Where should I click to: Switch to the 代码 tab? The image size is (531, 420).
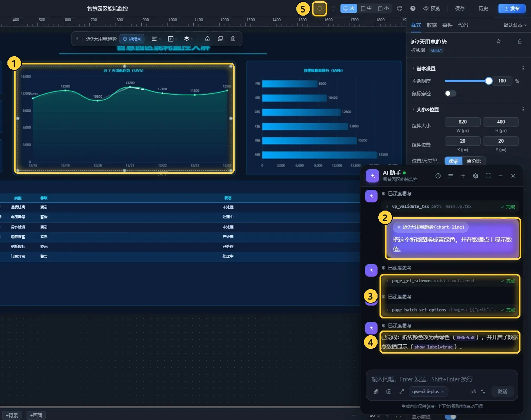[x=463, y=25]
